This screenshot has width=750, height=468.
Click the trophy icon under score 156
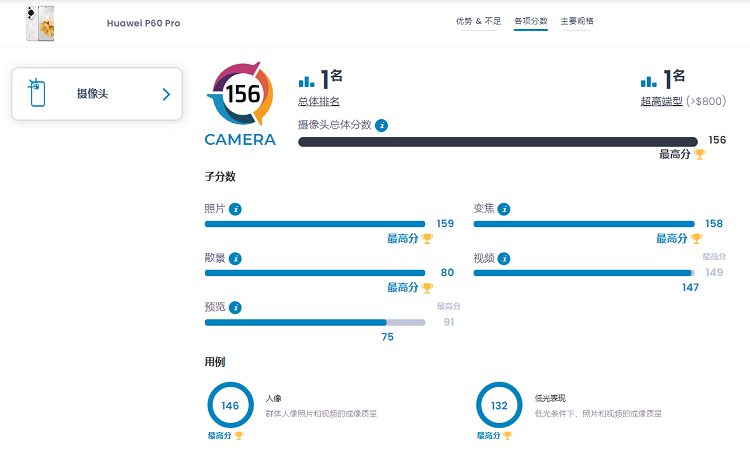[699, 154]
